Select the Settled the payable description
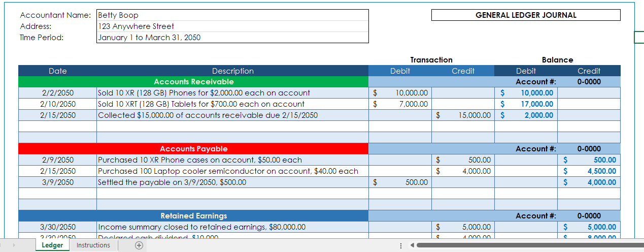The image size is (644, 252). pyautogui.click(x=232, y=182)
